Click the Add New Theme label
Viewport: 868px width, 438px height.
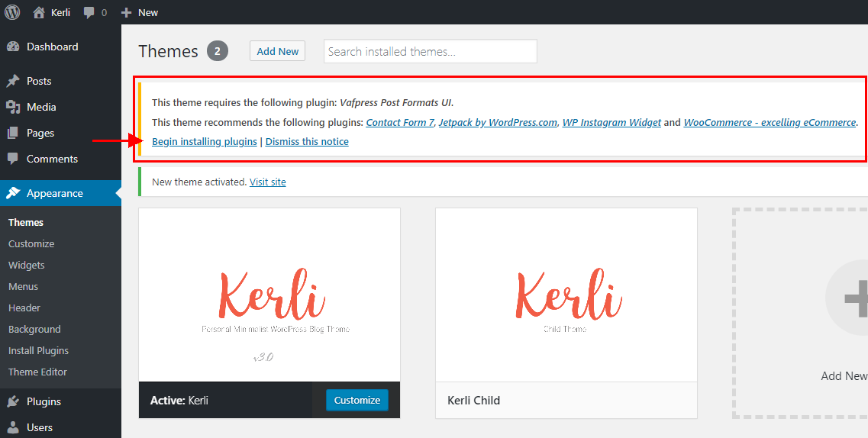point(844,376)
